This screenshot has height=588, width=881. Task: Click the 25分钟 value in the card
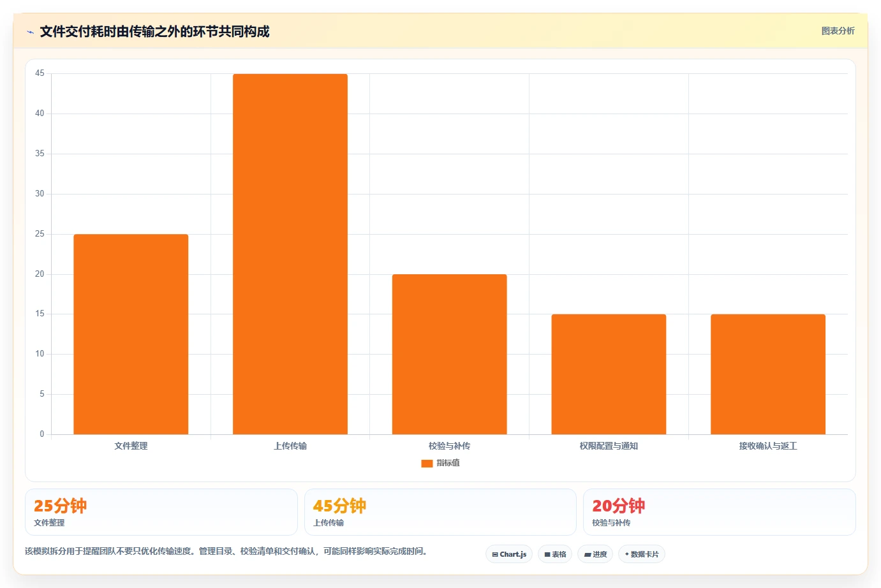point(60,506)
